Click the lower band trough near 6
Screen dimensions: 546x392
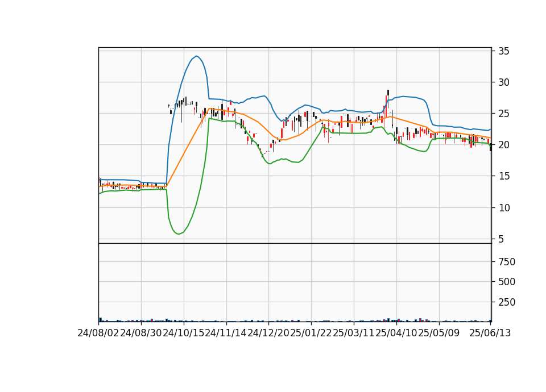179,233
